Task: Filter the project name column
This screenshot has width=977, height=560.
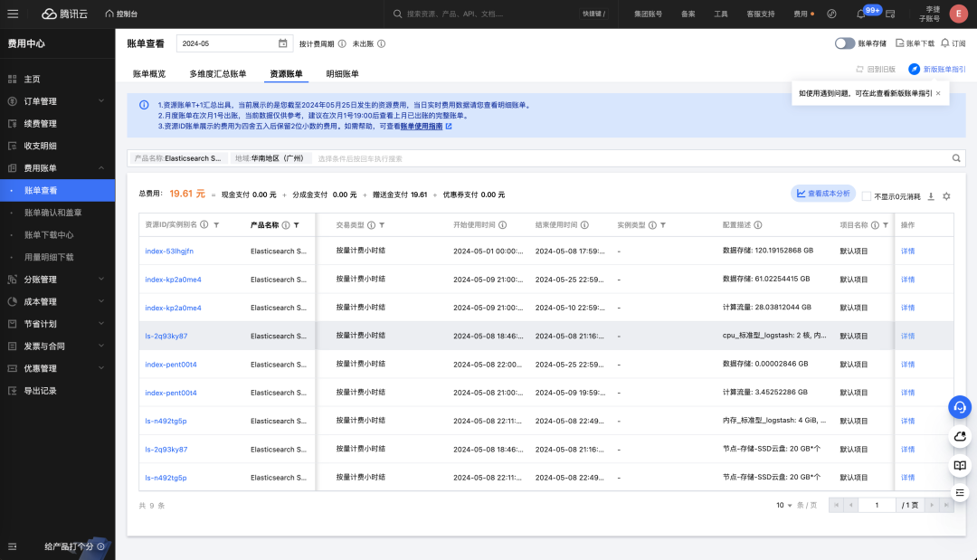Action: [x=886, y=225]
